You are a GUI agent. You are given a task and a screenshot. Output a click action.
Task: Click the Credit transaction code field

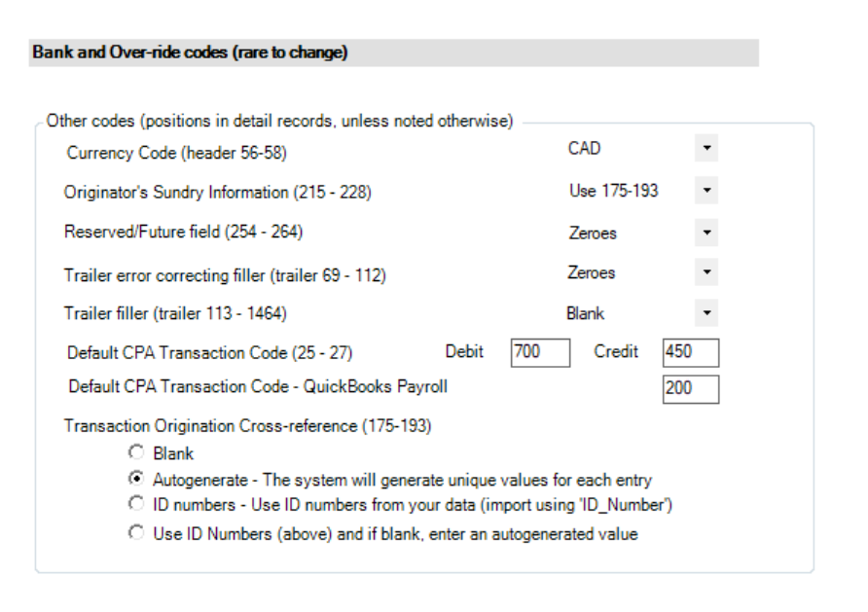click(x=689, y=352)
